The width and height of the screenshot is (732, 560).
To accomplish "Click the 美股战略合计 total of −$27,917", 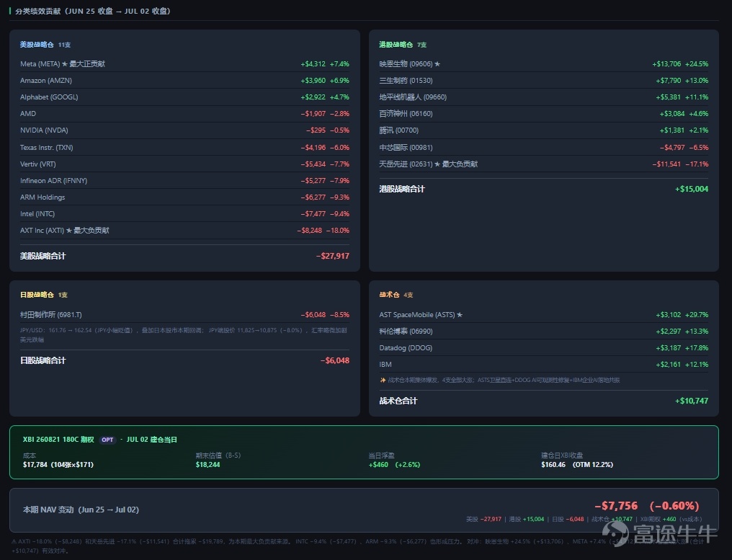I will pos(332,256).
